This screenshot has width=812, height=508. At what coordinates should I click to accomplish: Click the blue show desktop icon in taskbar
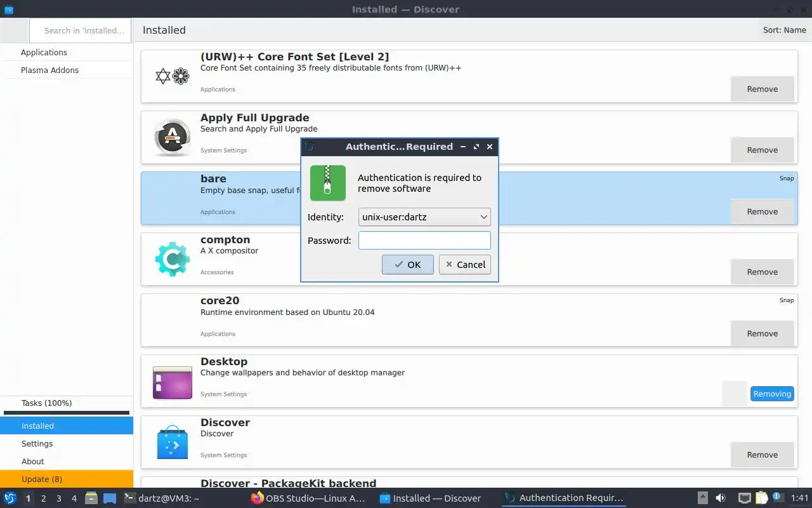(110, 498)
